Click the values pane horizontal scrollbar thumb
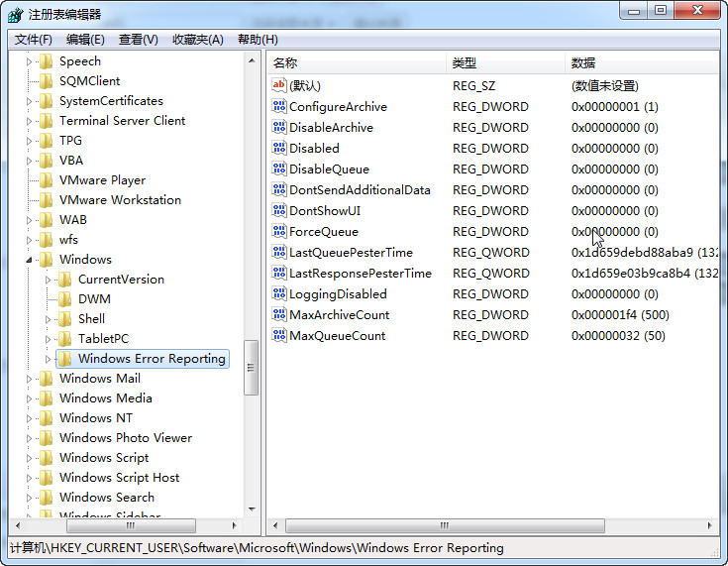This screenshot has width=728, height=566. (445, 525)
